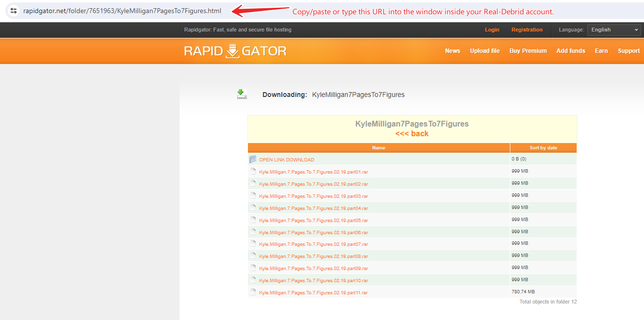The image size is (644, 320).
Task: Click the file icon for part10.rar
Action: (253, 280)
